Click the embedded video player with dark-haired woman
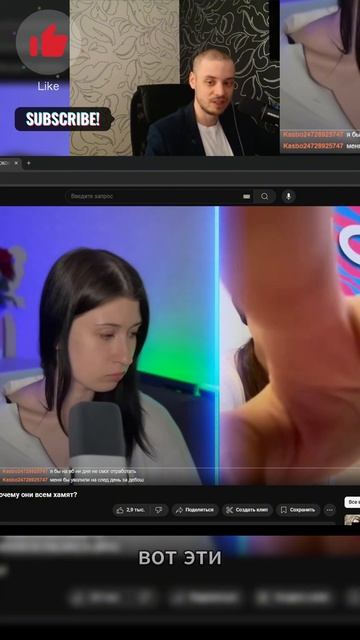 (180, 345)
